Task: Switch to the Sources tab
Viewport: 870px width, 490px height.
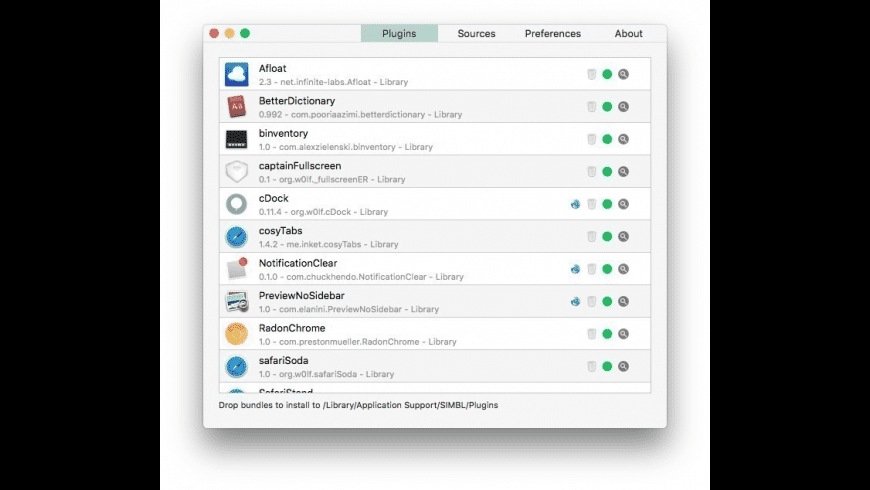Action: tap(476, 34)
